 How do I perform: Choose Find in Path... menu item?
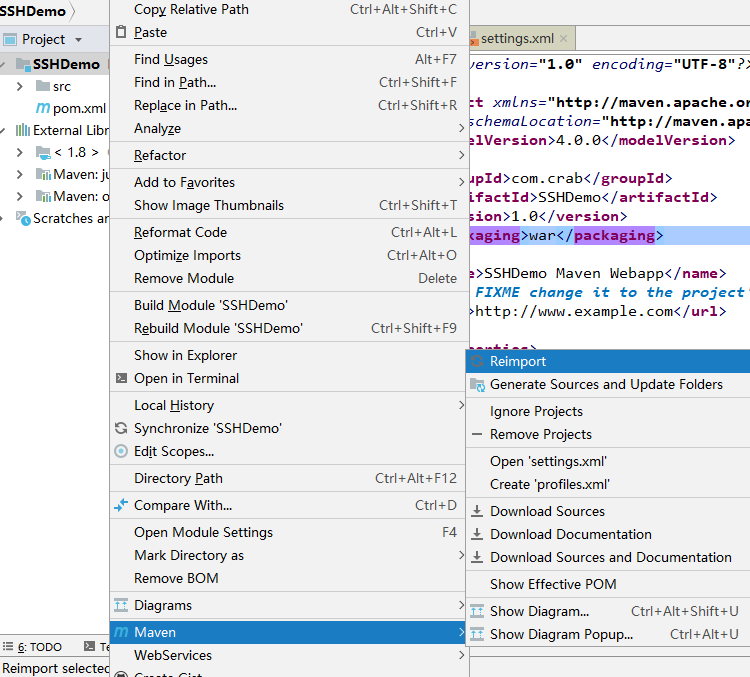(x=287, y=82)
